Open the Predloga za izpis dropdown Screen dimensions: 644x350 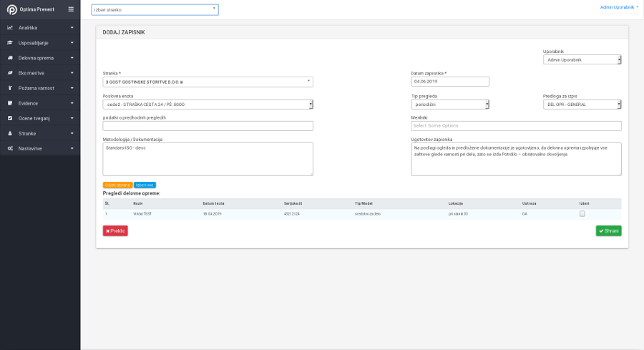(x=582, y=104)
